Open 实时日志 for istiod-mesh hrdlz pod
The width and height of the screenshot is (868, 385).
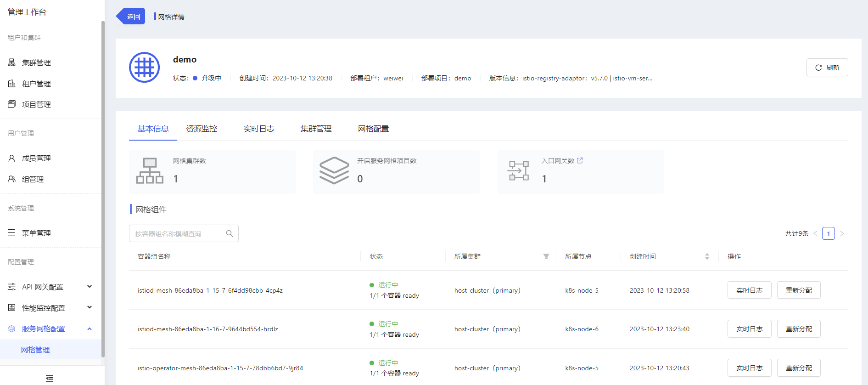pos(749,329)
